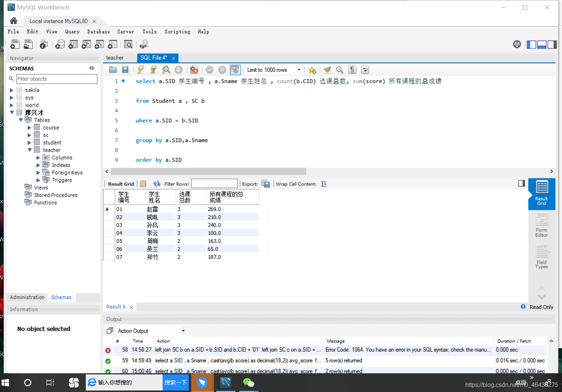Close the SQL File 4 tab
This screenshot has width=562, height=392.
(x=173, y=58)
